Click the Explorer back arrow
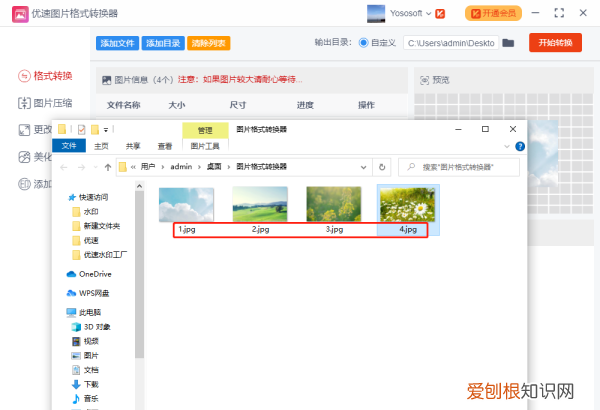The image size is (600, 410). [x=64, y=167]
